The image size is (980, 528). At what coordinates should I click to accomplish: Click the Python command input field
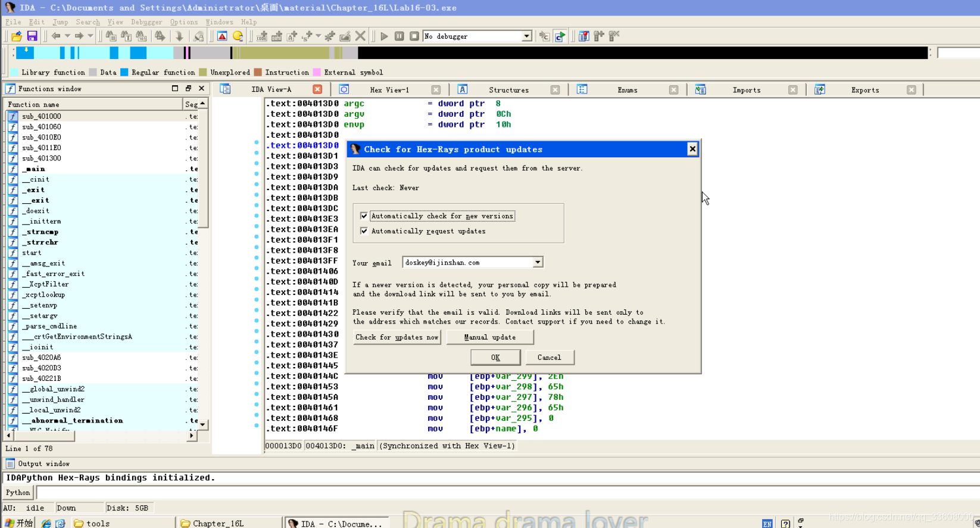click(x=507, y=492)
